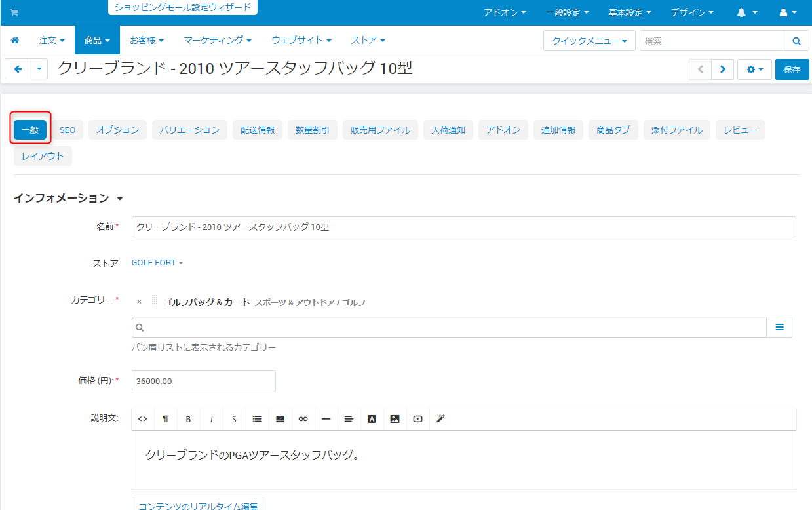Focus the 価格 price field
Image resolution: width=812 pixels, height=510 pixels.
(x=203, y=381)
